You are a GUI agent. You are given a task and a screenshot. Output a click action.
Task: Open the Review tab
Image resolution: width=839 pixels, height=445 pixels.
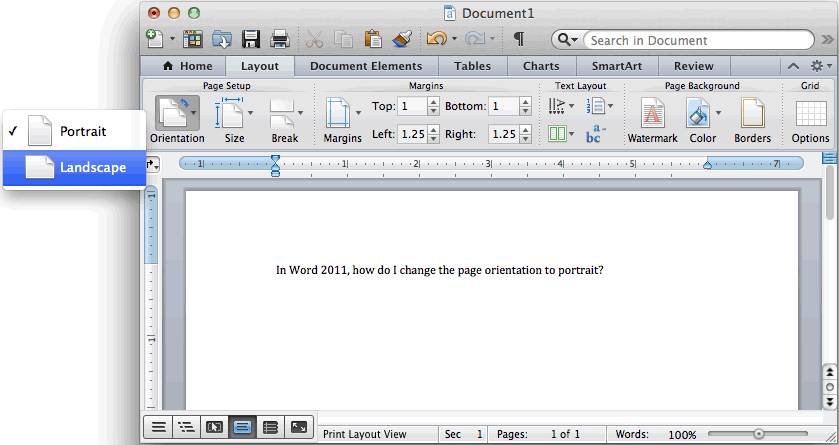[694, 66]
